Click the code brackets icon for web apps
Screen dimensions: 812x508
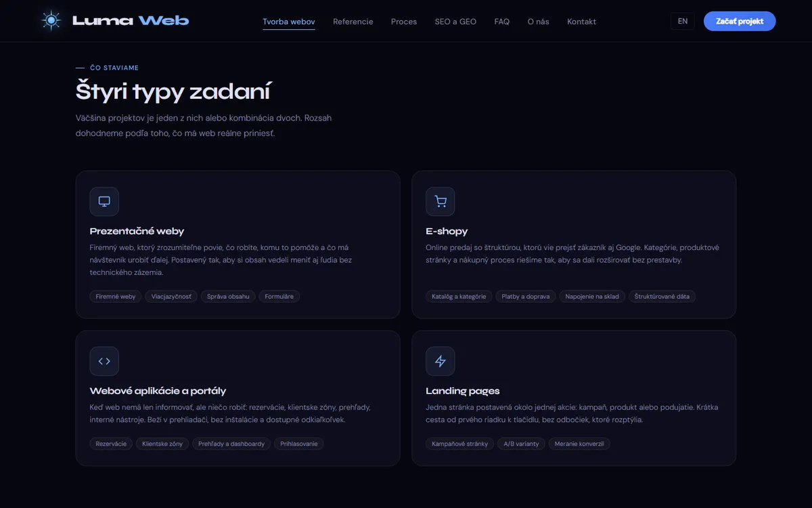[x=104, y=361]
